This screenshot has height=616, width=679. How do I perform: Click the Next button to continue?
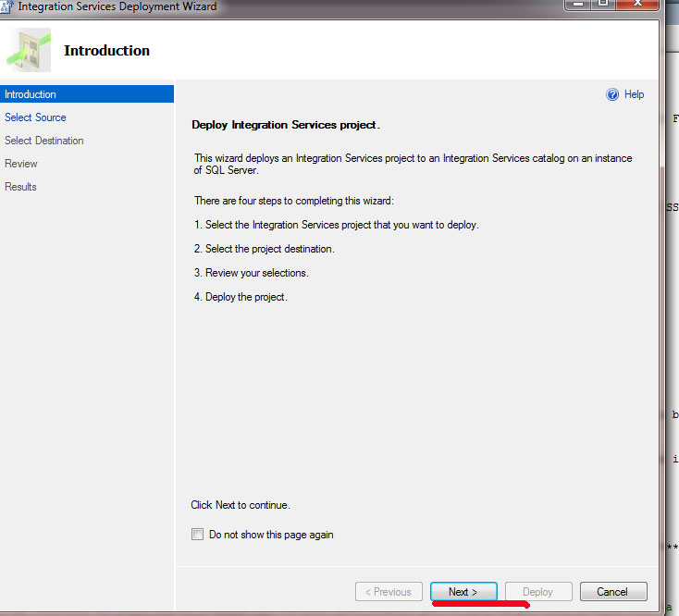(463, 591)
